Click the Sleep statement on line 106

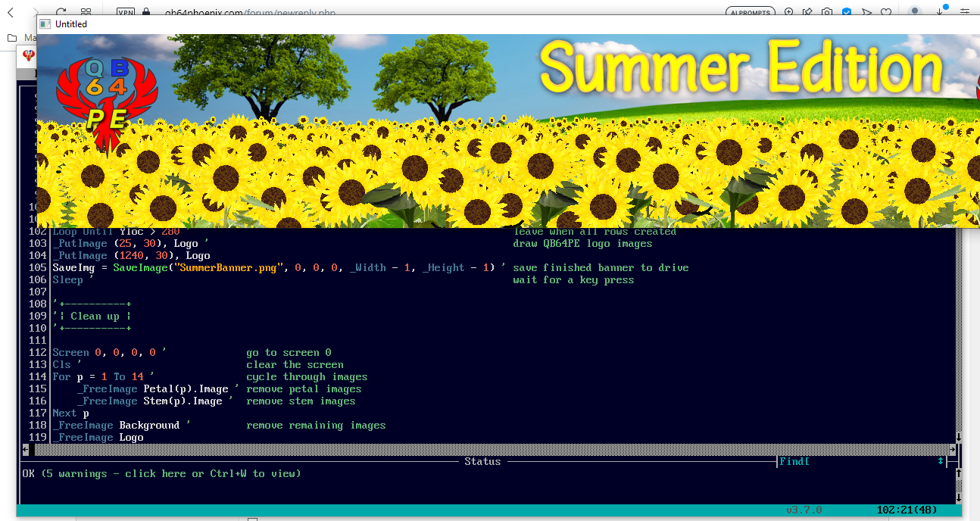click(67, 279)
